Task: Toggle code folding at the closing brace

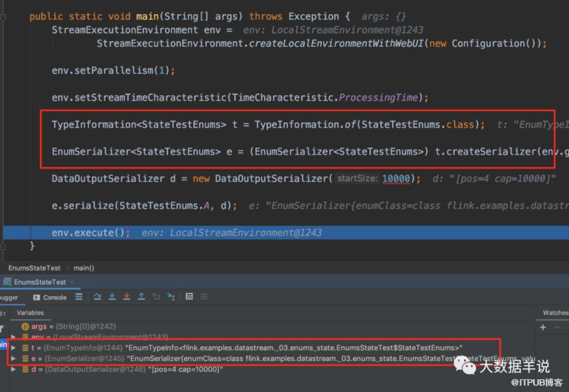Action: 3,246
